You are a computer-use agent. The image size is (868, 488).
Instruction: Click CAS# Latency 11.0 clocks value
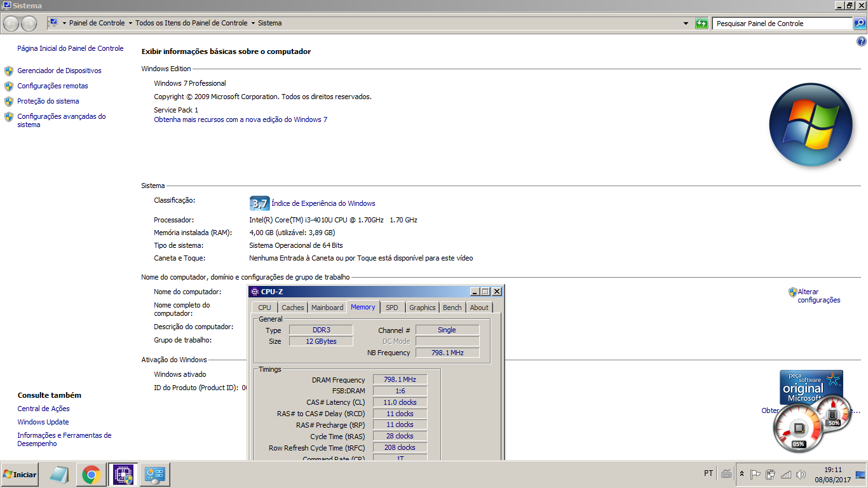pyautogui.click(x=400, y=402)
